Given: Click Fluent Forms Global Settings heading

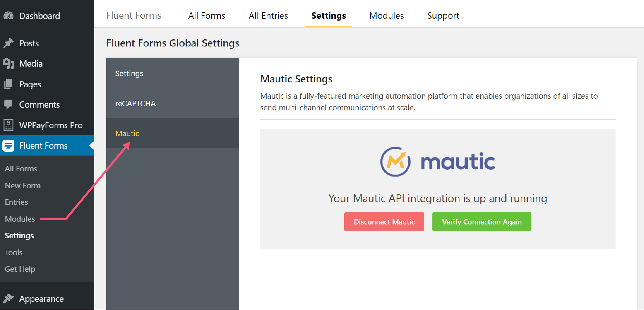Looking at the screenshot, I should [x=173, y=43].
